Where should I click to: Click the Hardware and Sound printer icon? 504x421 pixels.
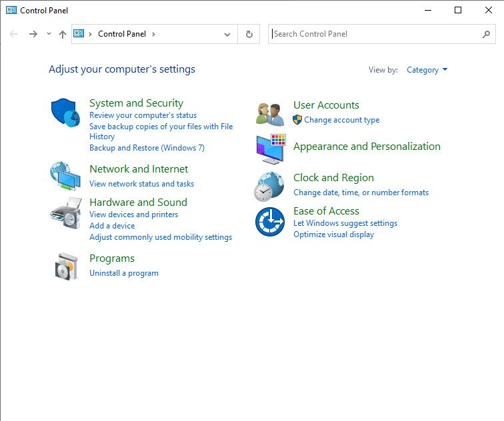tap(65, 212)
